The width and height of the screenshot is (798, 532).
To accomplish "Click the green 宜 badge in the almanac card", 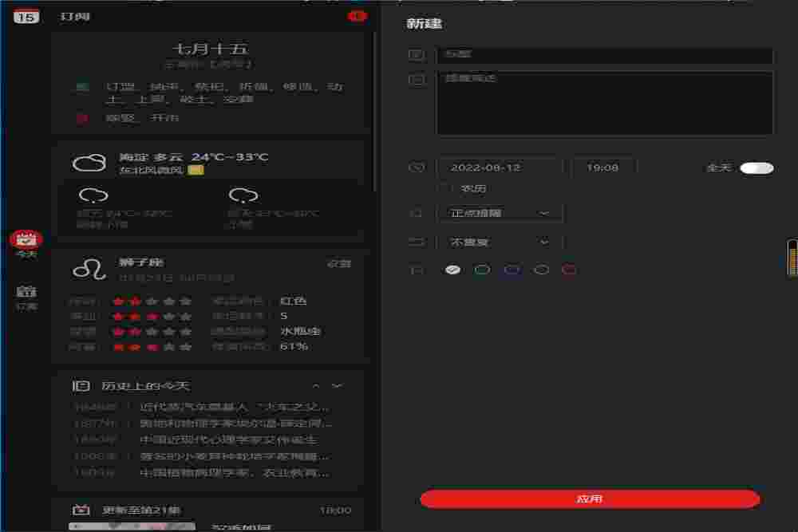I will (x=83, y=86).
